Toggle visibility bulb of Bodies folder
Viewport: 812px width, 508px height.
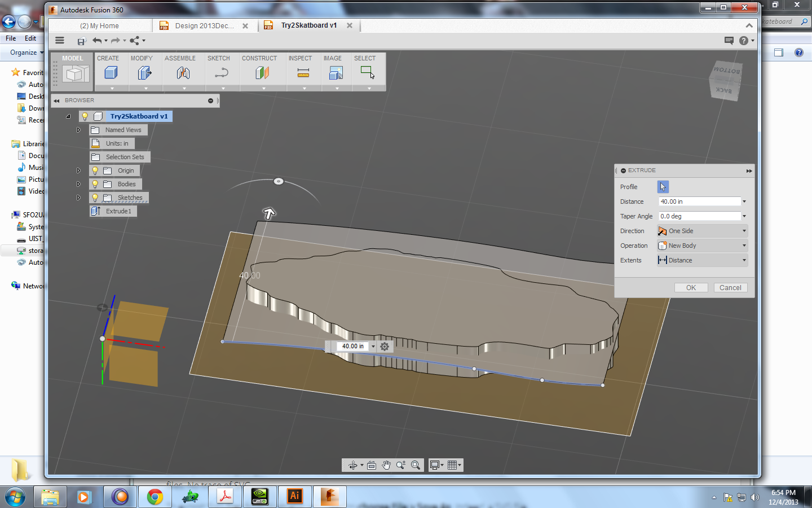coord(95,184)
